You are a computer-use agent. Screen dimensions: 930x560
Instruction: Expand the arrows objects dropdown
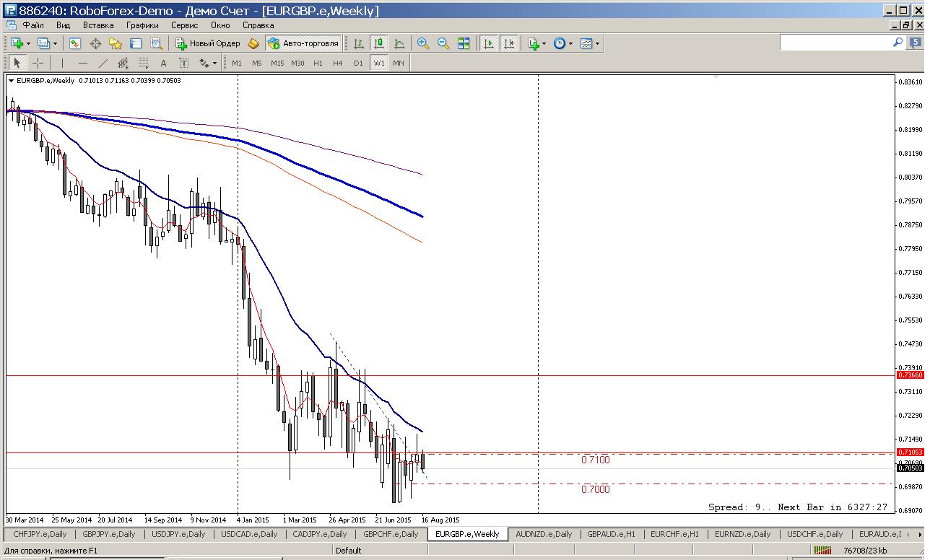[214, 63]
